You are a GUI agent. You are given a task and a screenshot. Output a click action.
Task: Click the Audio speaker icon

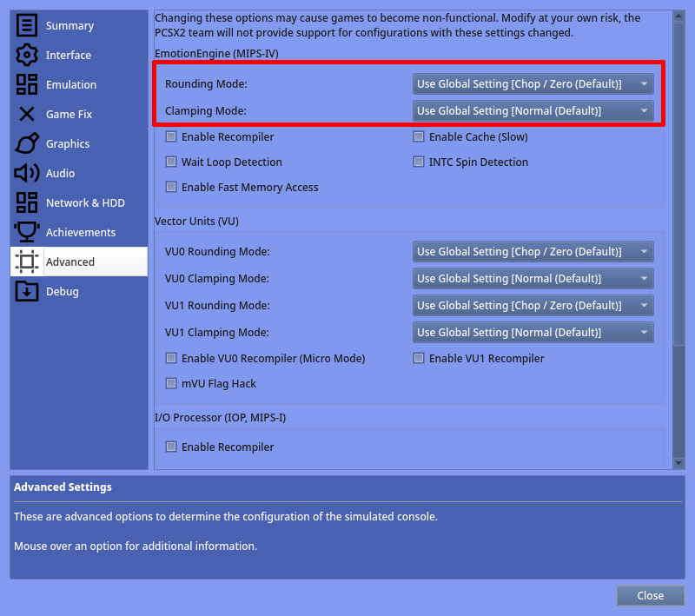click(x=27, y=174)
